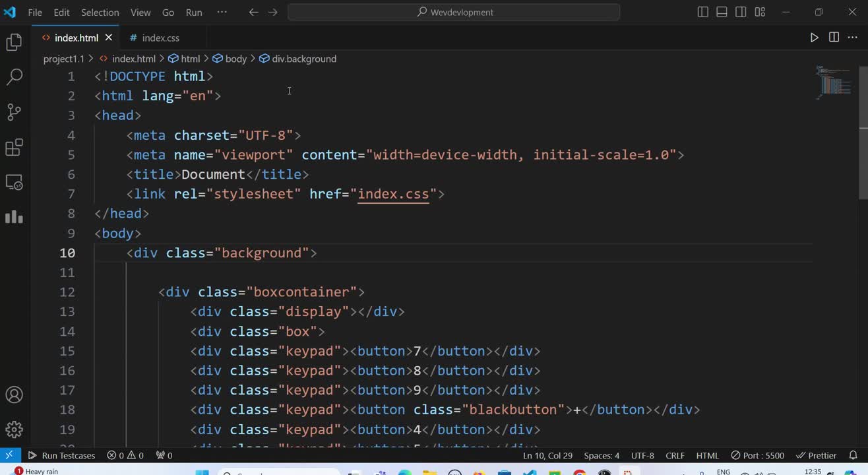This screenshot has width=868, height=475.
Task: Click line number 15 in gutter
Action: click(67, 351)
